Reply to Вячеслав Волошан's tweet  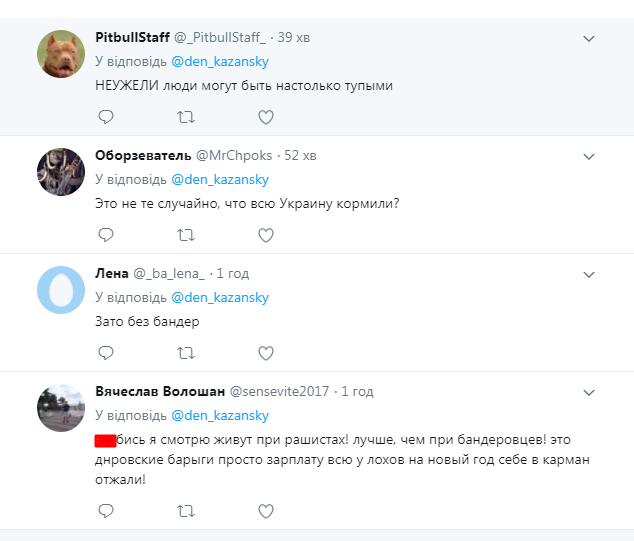click(x=106, y=510)
